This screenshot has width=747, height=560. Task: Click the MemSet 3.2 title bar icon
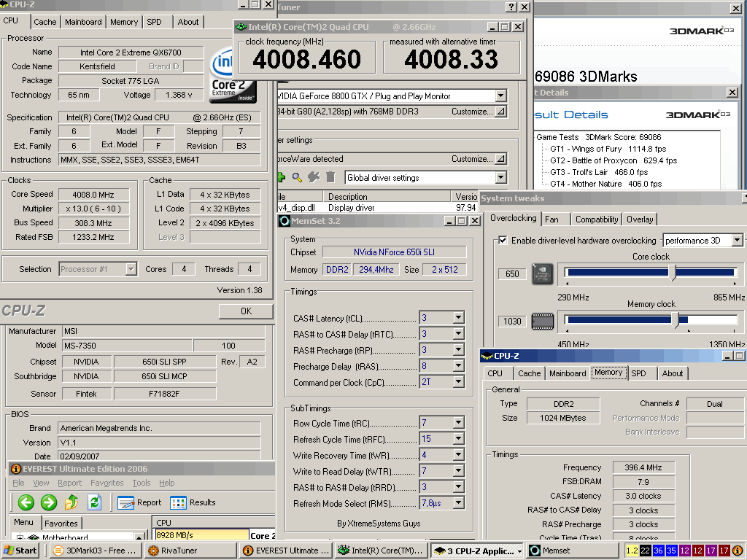pyautogui.click(x=285, y=221)
